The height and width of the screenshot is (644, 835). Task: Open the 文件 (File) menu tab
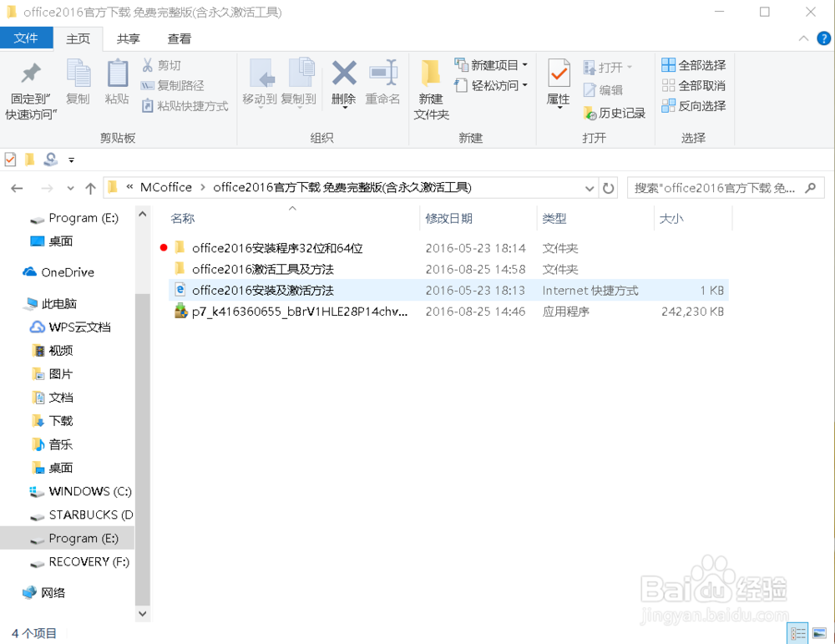click(26, 38)
